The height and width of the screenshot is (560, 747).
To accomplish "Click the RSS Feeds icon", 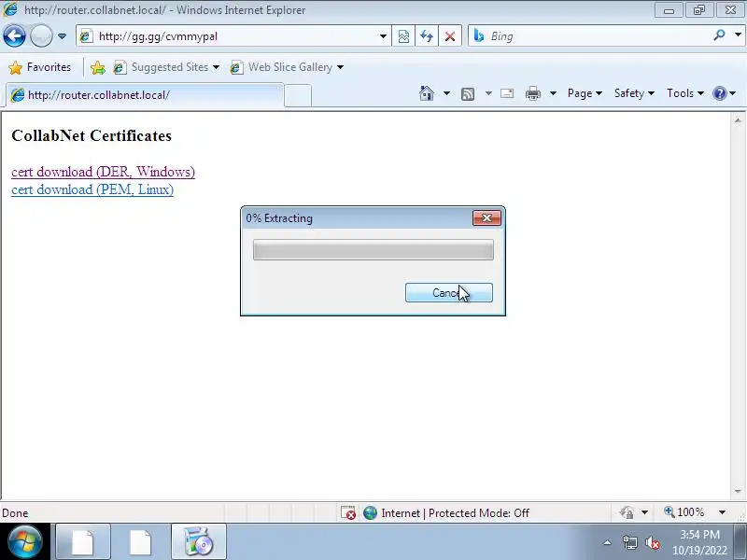I will click(468, 94).
